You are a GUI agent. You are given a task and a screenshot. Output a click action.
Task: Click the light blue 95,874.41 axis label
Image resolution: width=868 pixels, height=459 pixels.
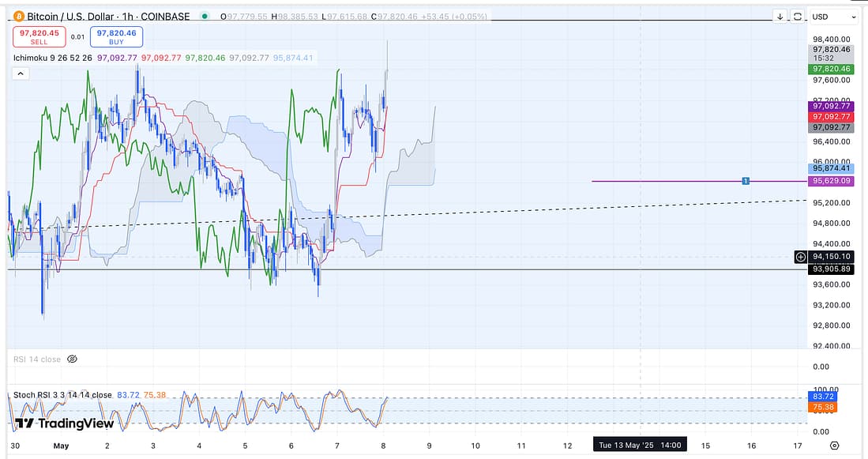831,168
